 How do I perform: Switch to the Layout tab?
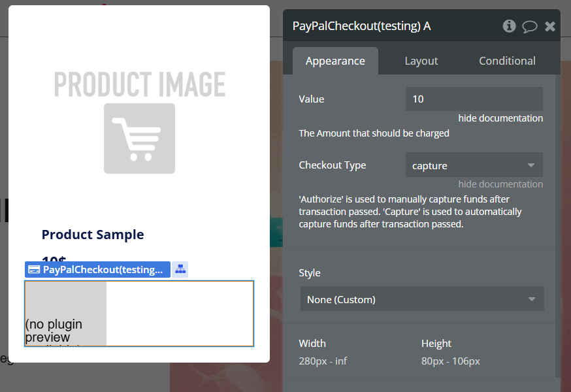(x=421, y=61)
